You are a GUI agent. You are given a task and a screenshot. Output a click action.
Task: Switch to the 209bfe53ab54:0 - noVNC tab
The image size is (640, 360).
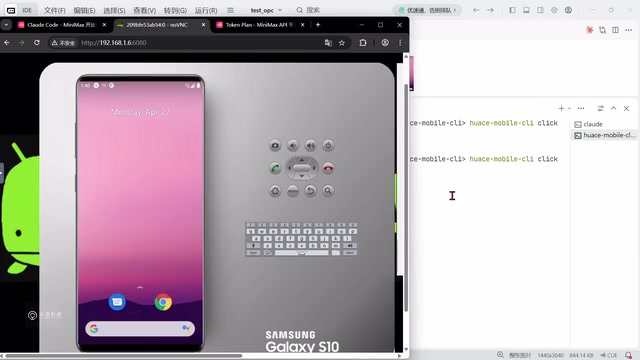157,25
